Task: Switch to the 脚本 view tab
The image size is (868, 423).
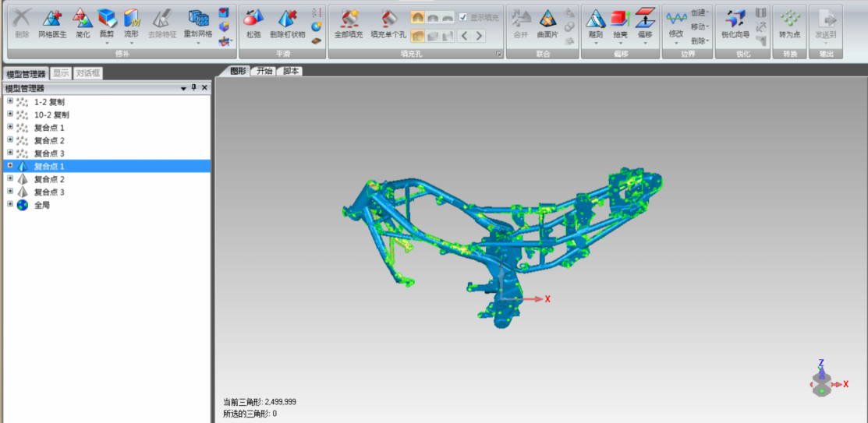Action: (291, 71)
